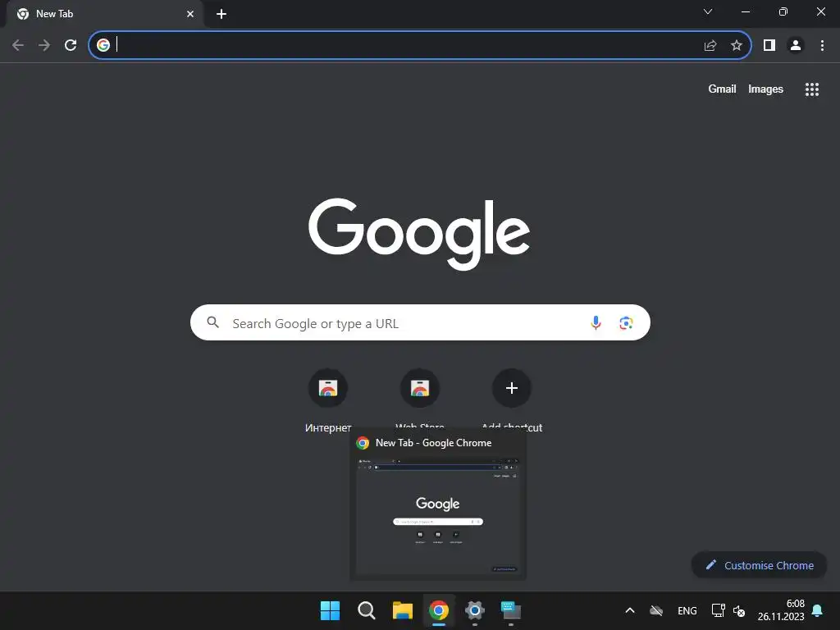Viewport: 840px width, 630px height.
Task: Click the Google icon in the address bar
Action: coord(103,45)
